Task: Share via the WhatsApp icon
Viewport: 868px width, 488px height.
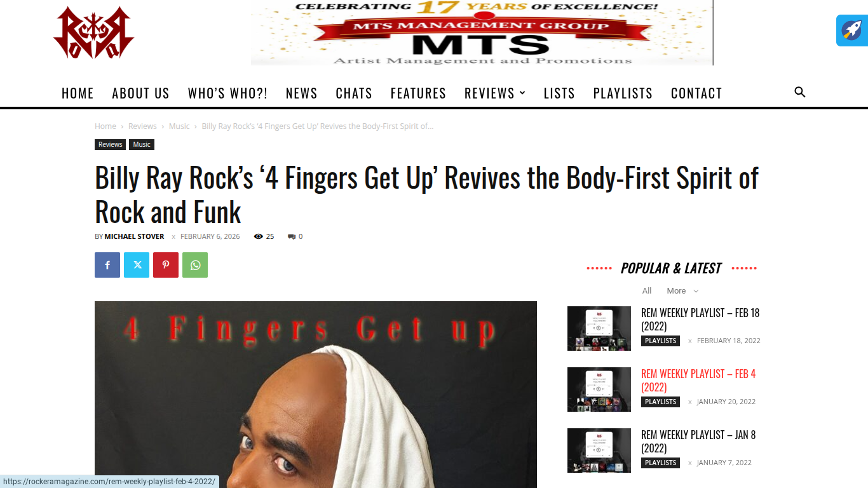Action: coord(195,265)
